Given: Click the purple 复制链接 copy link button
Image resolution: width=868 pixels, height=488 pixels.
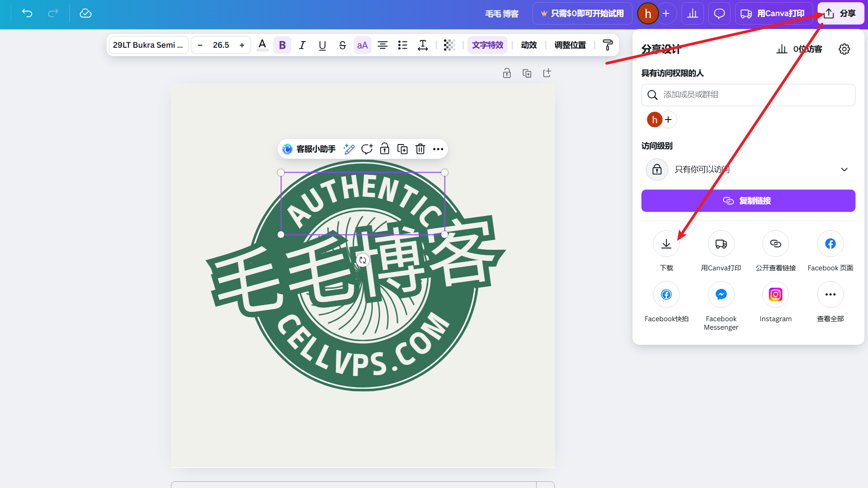Looking at the screenshot, I should pos(748,201).
